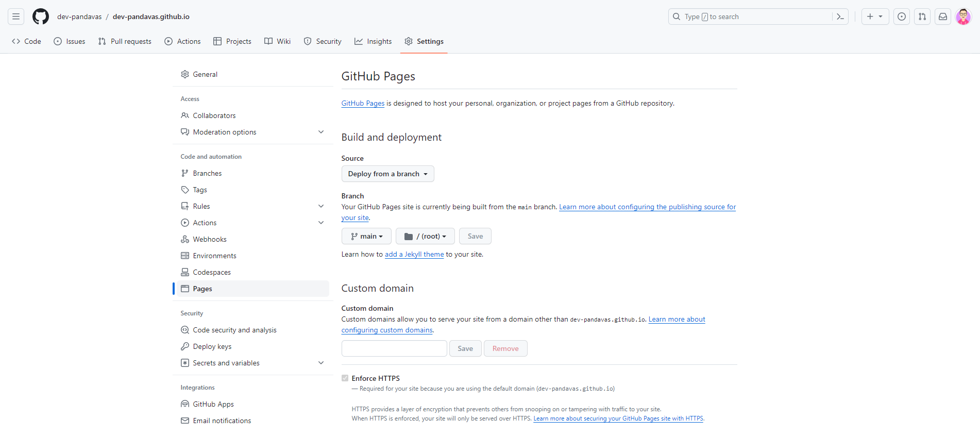Click the Tags icon in sidebar
Viewport: 980px width, 436px height.
click(185, 190)
